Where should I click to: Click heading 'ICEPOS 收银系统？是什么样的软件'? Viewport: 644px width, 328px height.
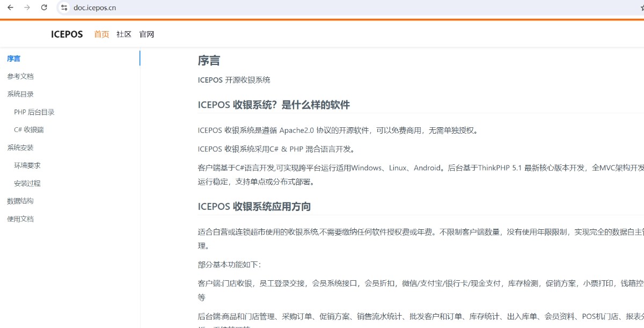click(x=274, y=105)
